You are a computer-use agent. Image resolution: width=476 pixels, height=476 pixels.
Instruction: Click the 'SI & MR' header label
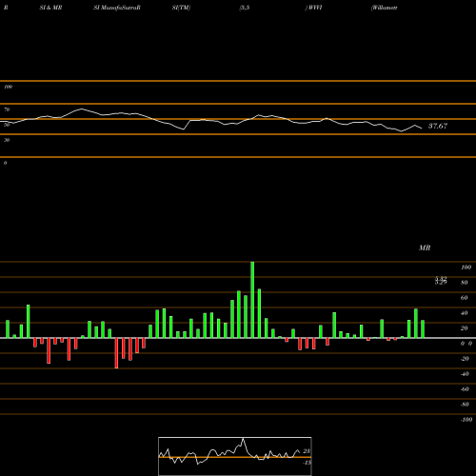50,8
